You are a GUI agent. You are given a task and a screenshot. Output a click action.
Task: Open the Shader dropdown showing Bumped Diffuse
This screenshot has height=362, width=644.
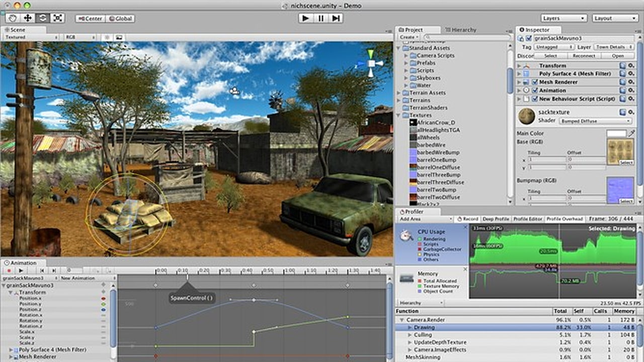(596, 121)
